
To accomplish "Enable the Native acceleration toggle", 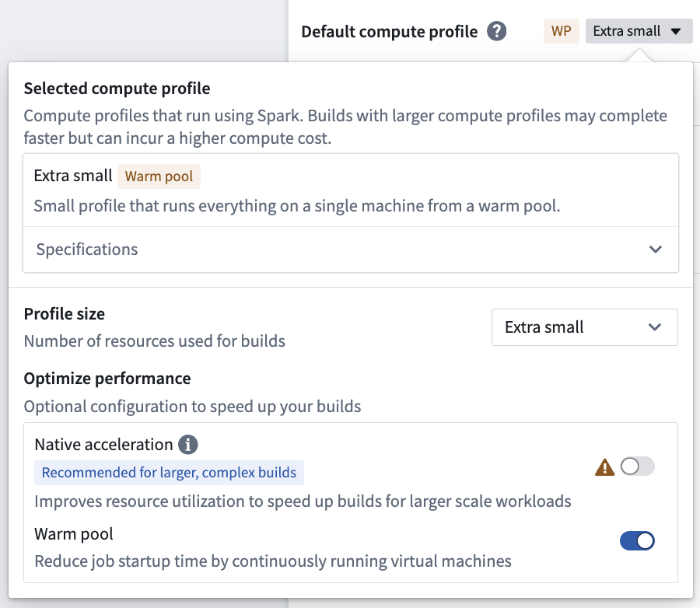I will pyautogui.click(x=636, y=466).
